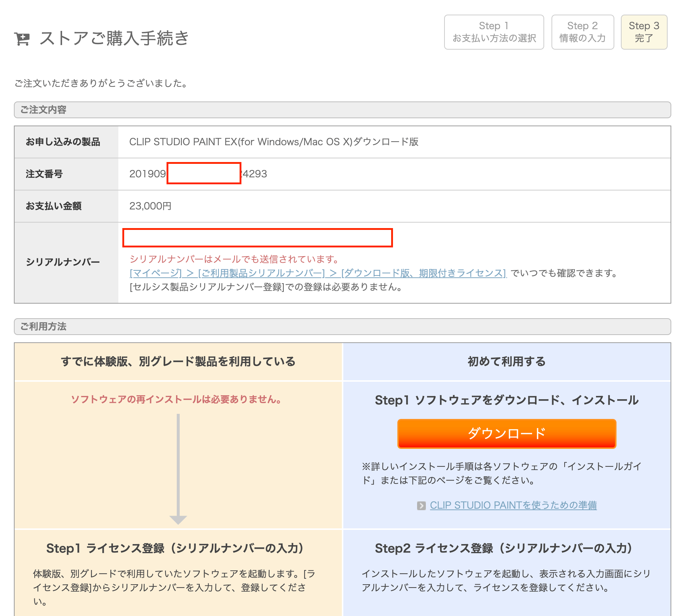This screenshot has width=691, height=616.
Task: Select the Step 1 お支払い方法の選択 box
Action: [x=494, y=32]
